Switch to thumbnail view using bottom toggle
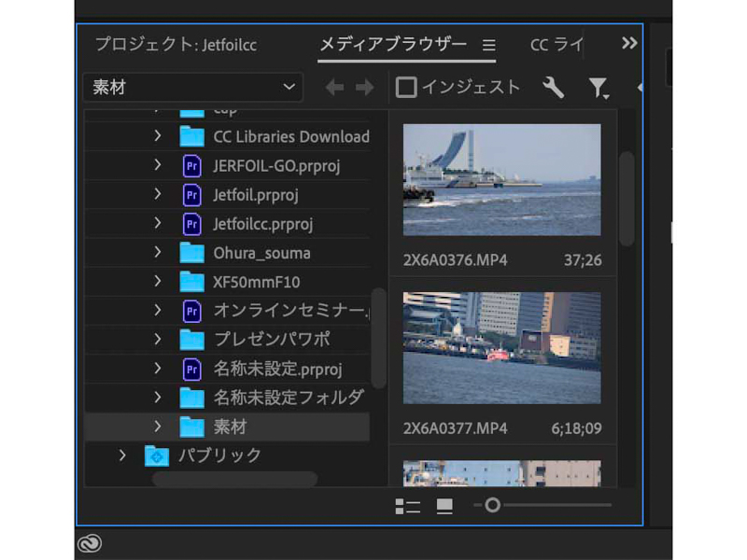 point(444,506)
